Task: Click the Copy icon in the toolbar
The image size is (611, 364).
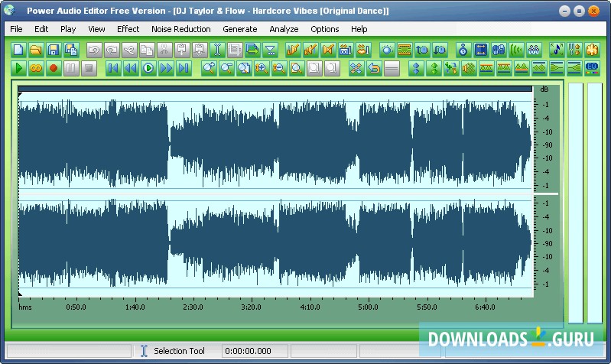Action: coord(147,50)
